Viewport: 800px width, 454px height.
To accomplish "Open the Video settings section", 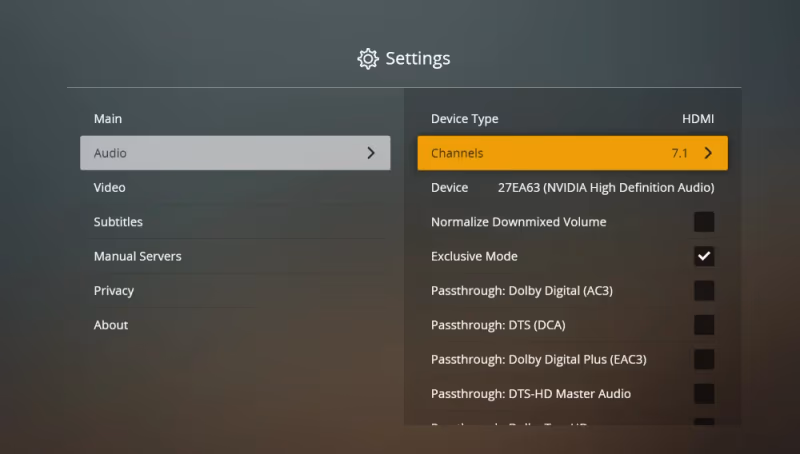I will coord(235,187).
